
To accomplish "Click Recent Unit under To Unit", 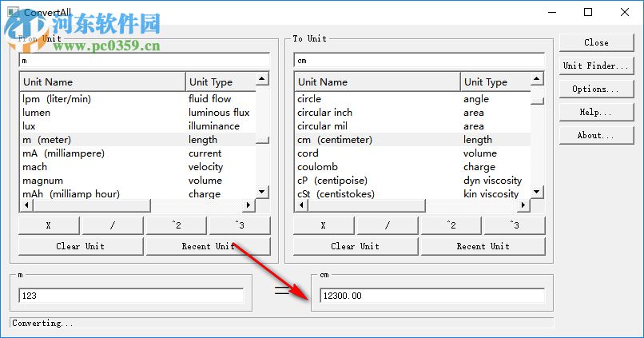I will [483, 246].
